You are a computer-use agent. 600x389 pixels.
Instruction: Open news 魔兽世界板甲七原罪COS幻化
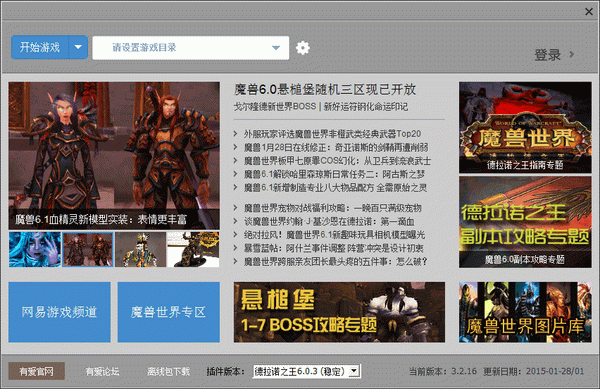[337, 161]
